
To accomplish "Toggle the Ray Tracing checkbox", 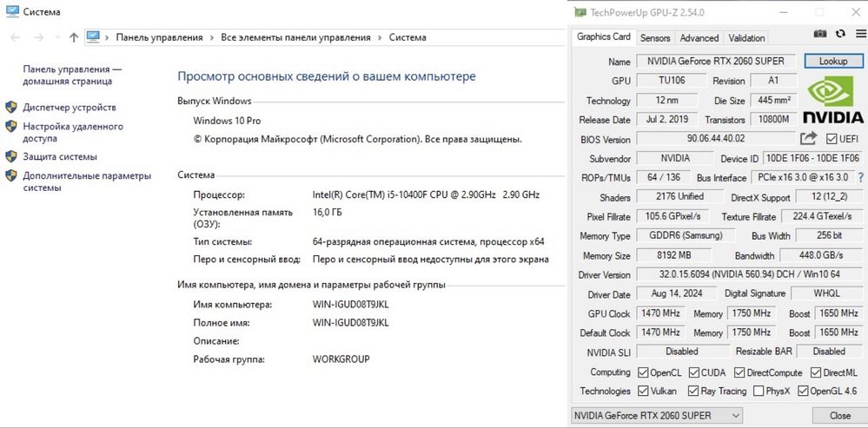I will click(693, 391).
